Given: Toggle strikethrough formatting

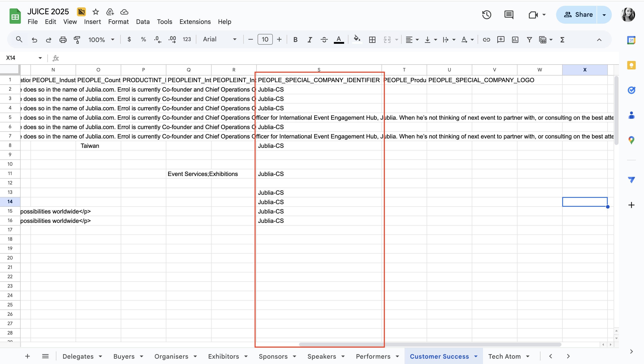Looking at the screenshot, I should pos(324,40).
